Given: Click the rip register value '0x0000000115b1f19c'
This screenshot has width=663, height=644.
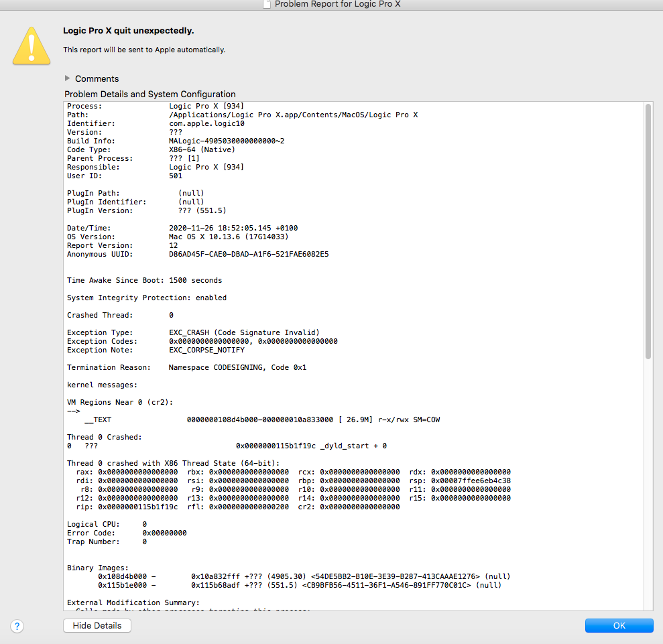Looking at the screenshot, I should tap(138, 507).
